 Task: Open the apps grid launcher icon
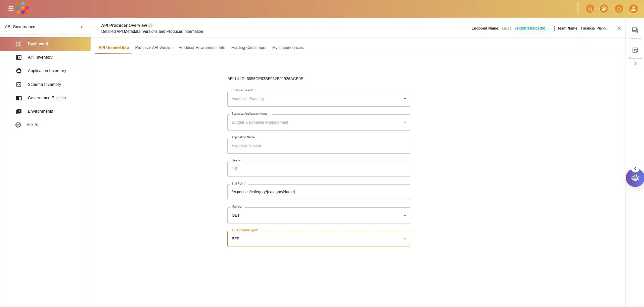pyautogui.click(x=11, y=9)
